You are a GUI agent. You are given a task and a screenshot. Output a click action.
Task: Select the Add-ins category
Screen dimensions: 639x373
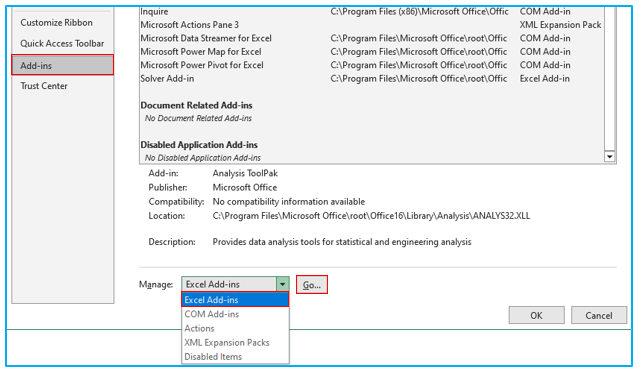(62, 65)
